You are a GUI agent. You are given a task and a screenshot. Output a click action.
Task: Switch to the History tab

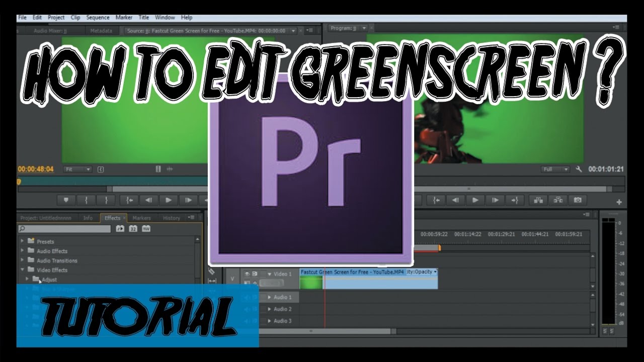coord(171,218)
